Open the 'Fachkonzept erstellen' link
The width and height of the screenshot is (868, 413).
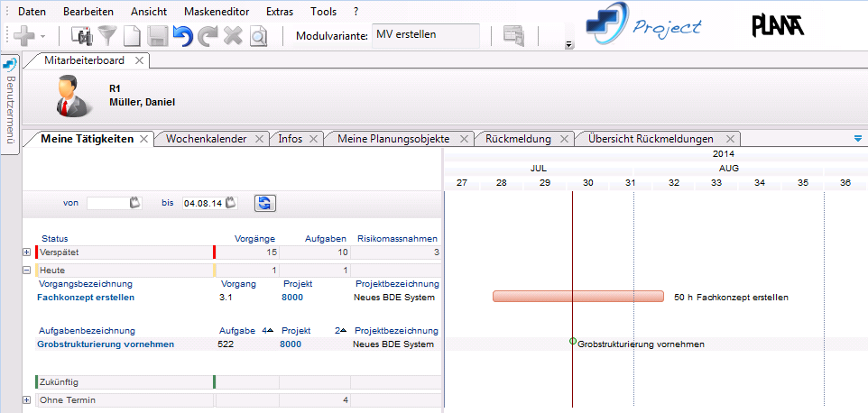point(86,298)
